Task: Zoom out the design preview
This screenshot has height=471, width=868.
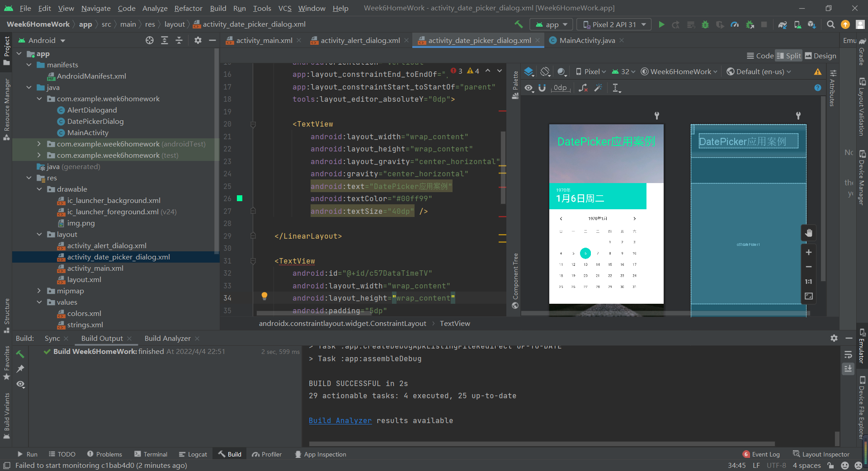Action: (x=809, y=267)
